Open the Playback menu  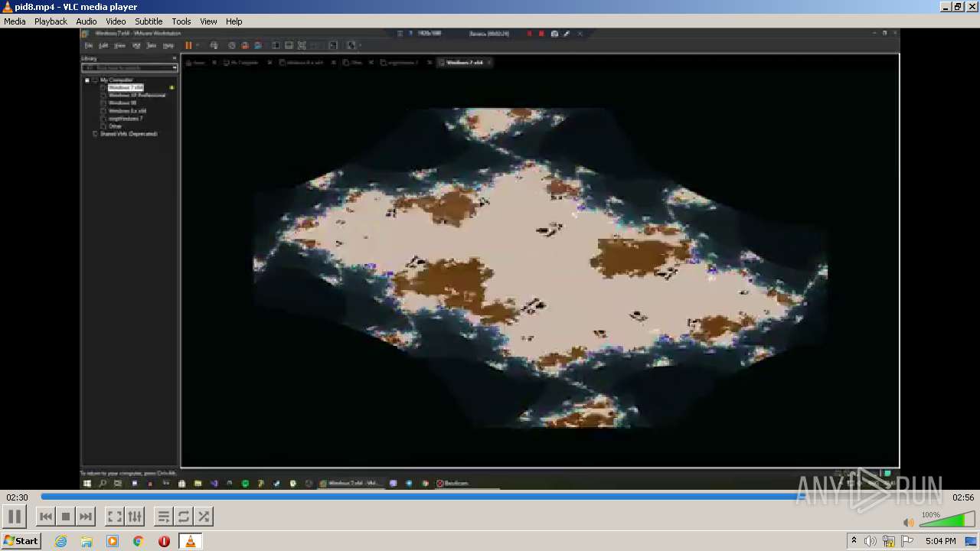point(51,21)
